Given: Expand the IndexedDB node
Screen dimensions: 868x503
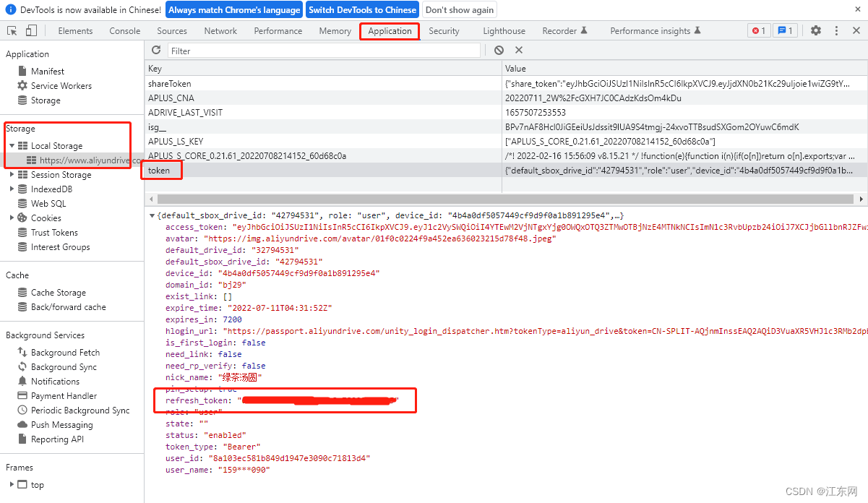Looking at the screenshot, I should pyautogui.click(x=12, y=189).
